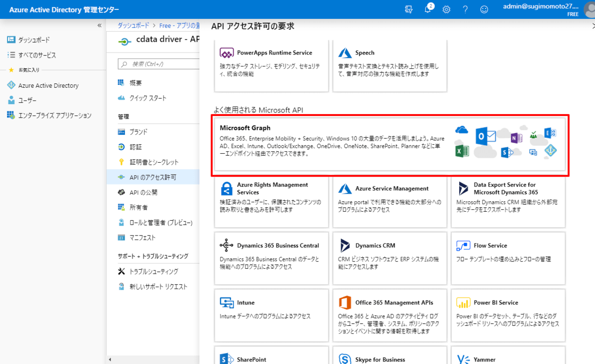Select API のアクセス許可 in the menu
Screen dimensions: 595x364
click(153, 177)
